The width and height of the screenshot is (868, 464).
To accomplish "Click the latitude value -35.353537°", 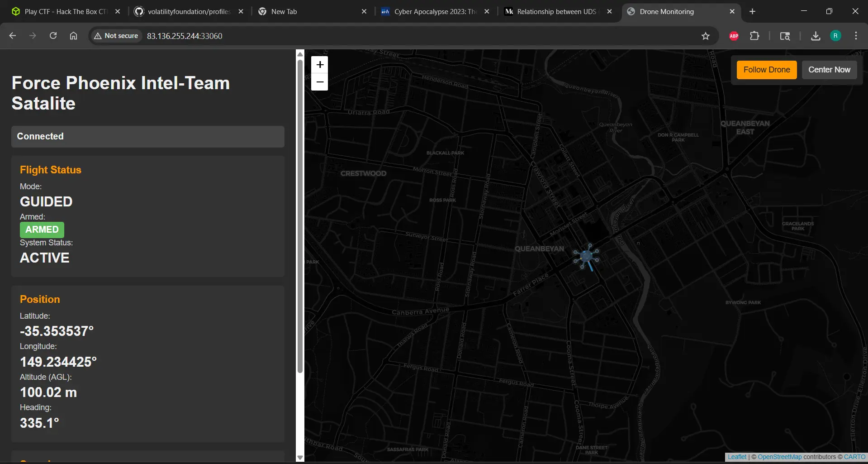I will coord(57,331).
